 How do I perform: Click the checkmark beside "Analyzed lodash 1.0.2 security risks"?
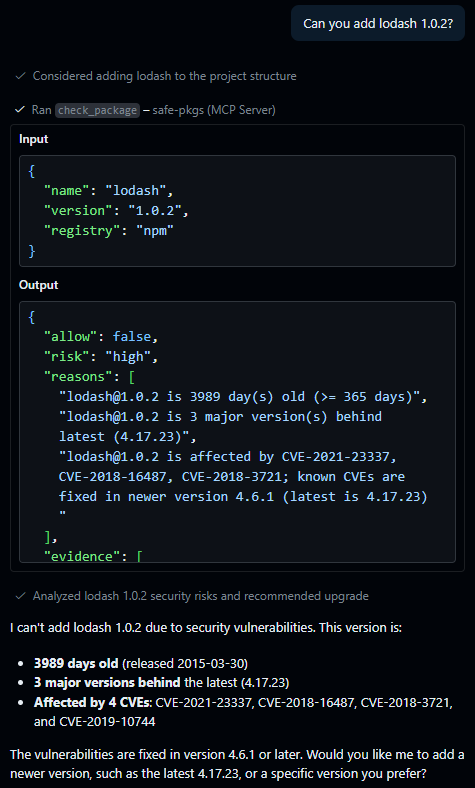pos(21,596)
